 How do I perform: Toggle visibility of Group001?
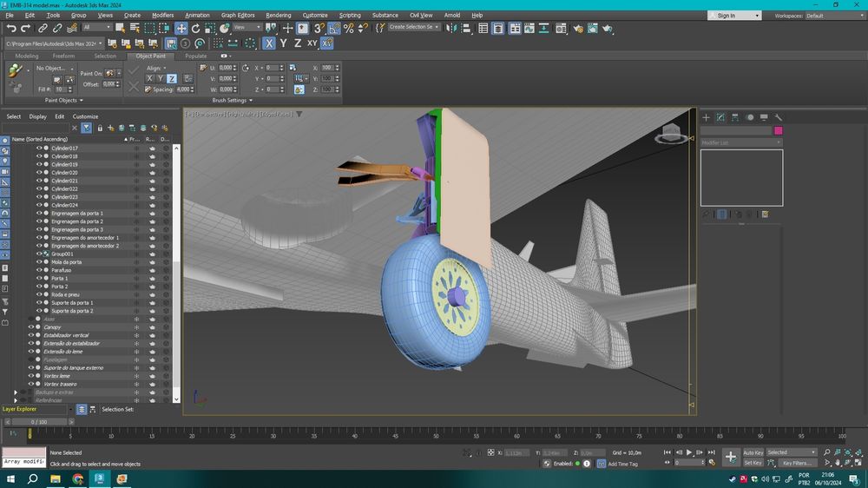pos(39,254)
